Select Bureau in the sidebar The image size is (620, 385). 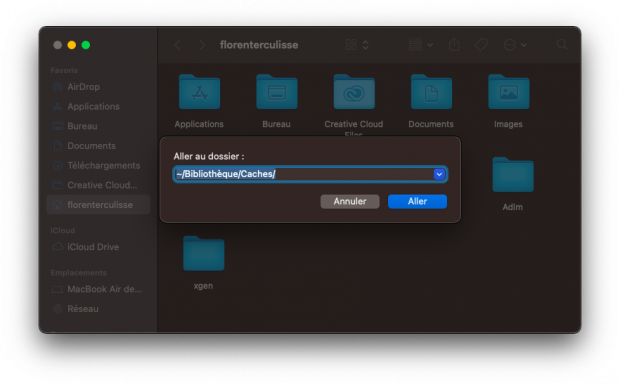click(x=98, y=126)
